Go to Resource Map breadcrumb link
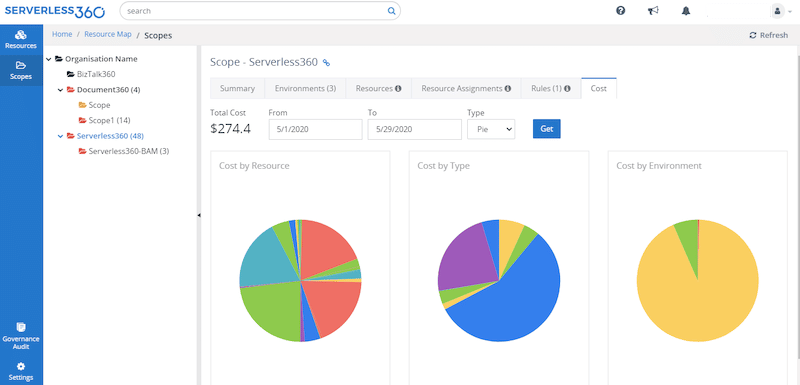800x385 pixels. (x=108, y=34)
